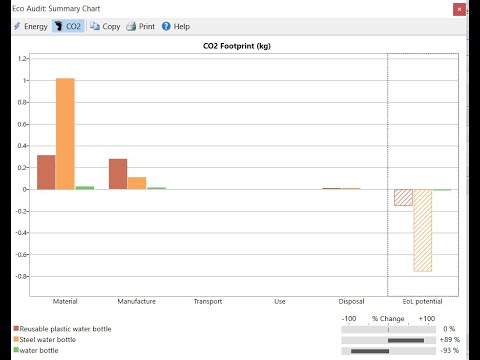
Task: Click the 'Transport' axis label
Action: pyautogui.click(x=208, y=301)
